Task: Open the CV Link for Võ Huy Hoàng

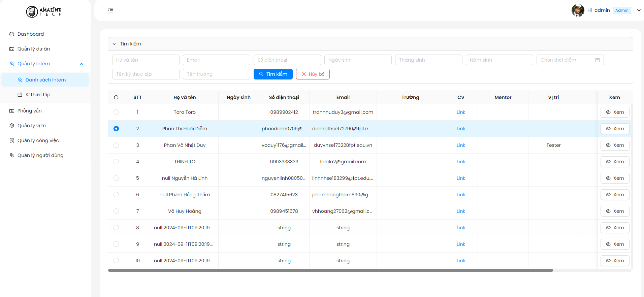Action: click(x=461, y=211)
